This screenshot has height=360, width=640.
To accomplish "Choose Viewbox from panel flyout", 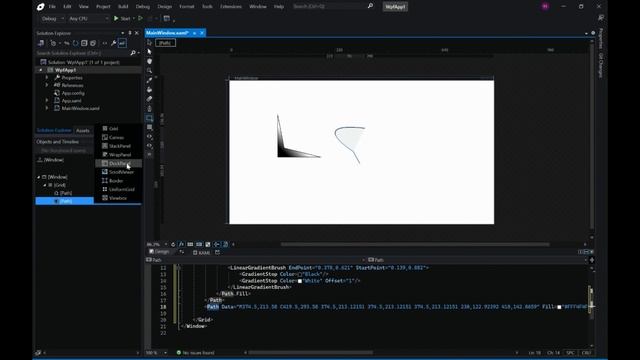I will pyautogui.click(x=118, y=198).
